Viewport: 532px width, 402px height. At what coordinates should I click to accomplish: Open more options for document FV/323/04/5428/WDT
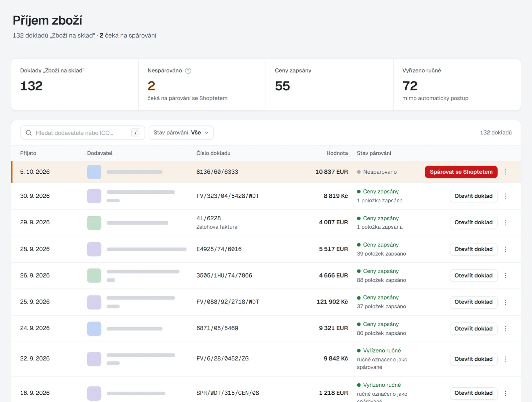(x=506, y=196)
